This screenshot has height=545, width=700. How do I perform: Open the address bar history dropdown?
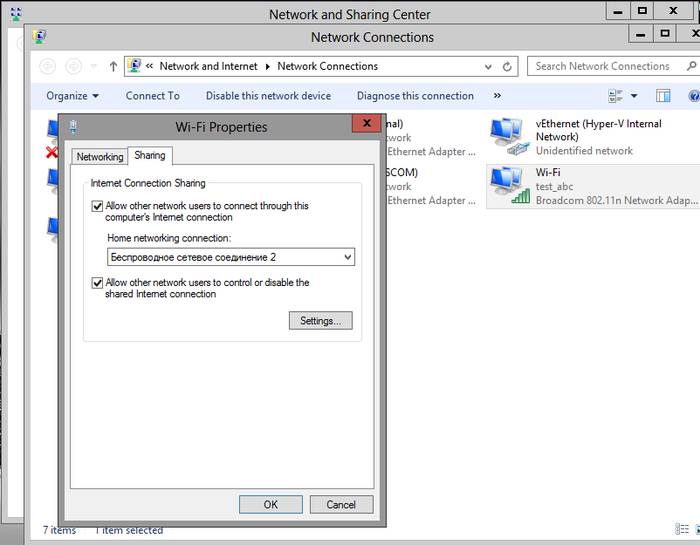(x=487, y=67)
